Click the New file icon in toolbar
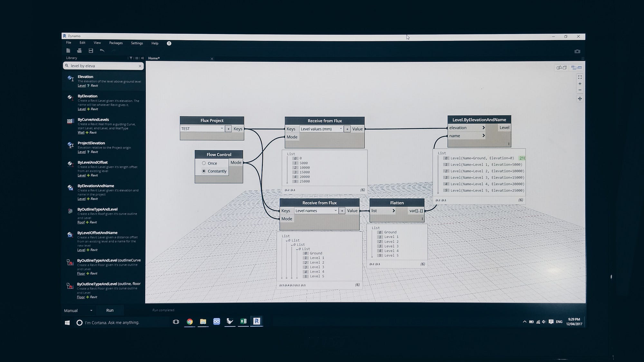The image size is (644, 362). (68, 51)
